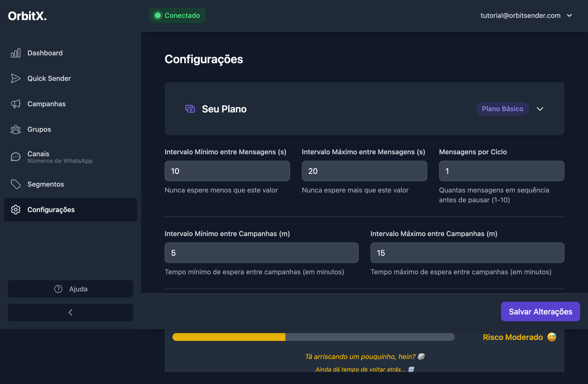The image size is (588, 384).
Task: Open the Configurações gear icon
Action: [16, 209]
